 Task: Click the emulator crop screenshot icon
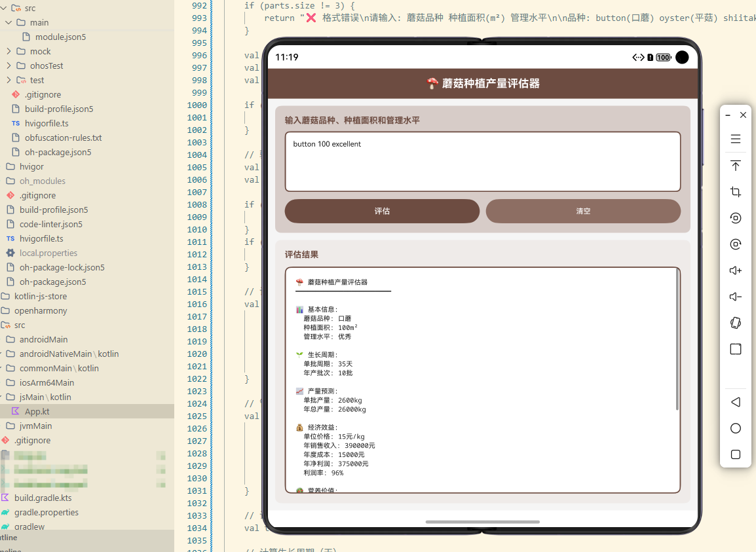[735, 192]
